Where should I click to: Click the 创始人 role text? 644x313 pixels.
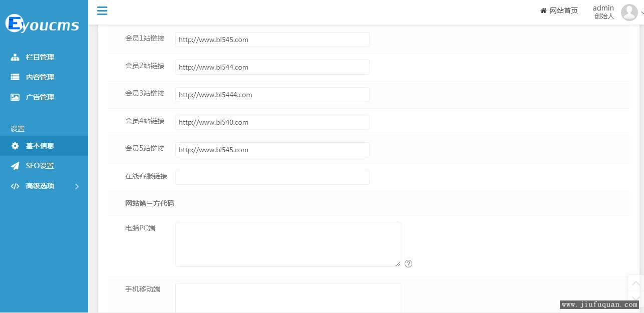604,16
